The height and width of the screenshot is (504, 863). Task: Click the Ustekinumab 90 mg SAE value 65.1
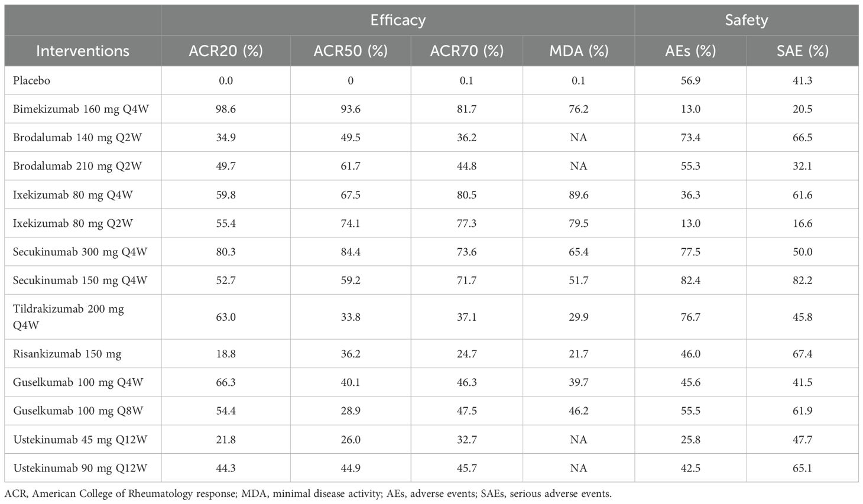click(803, 468)
